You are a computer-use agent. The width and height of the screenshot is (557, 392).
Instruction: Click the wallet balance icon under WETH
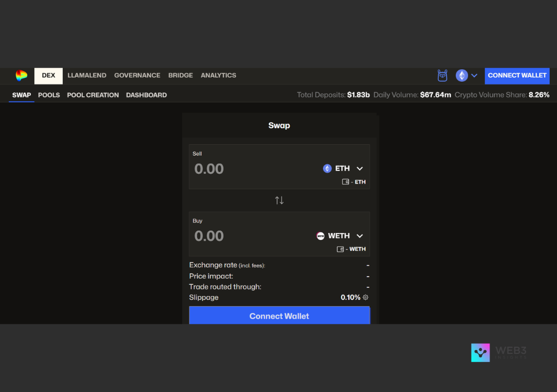click(x=340, y=249)
